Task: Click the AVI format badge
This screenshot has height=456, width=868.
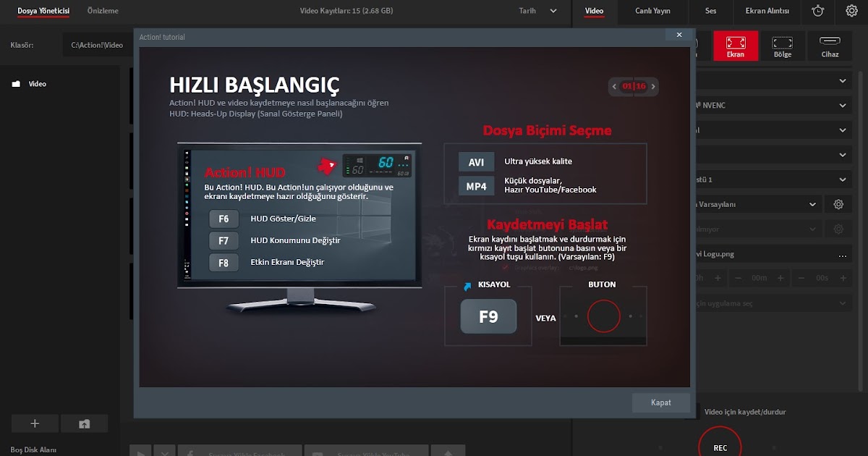Action: [x=476, y=162]
